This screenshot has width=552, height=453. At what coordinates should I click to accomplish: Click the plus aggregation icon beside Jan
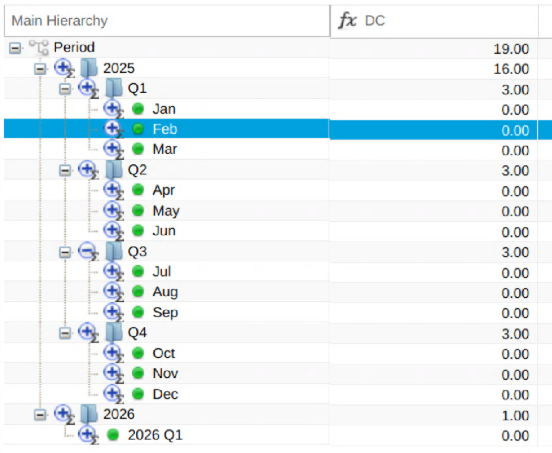point(113,109)
